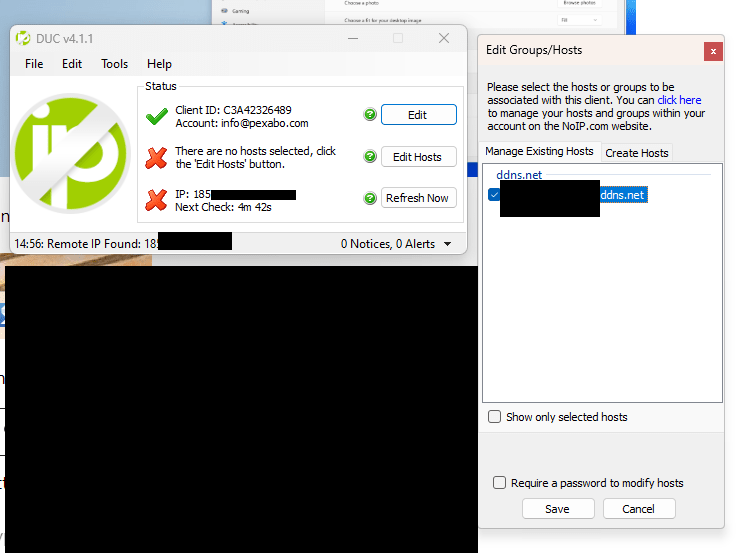
Task: Uncheck the ddns.net host checkbox
Action: tap(494, 195)
